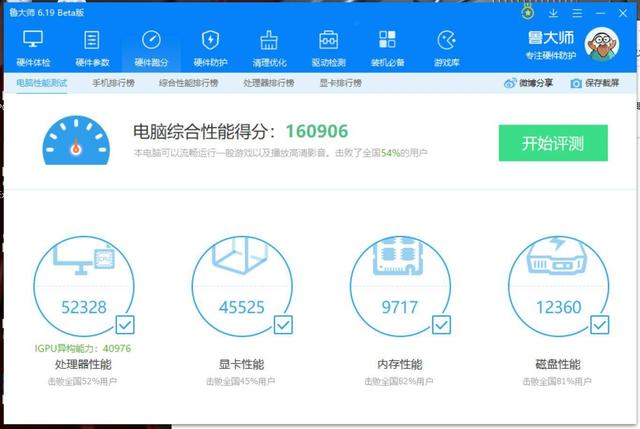Viewport: 640px width, 429px height.
Task: Click the medal badge icon in title bar
Action: click(x=528, y=12)
